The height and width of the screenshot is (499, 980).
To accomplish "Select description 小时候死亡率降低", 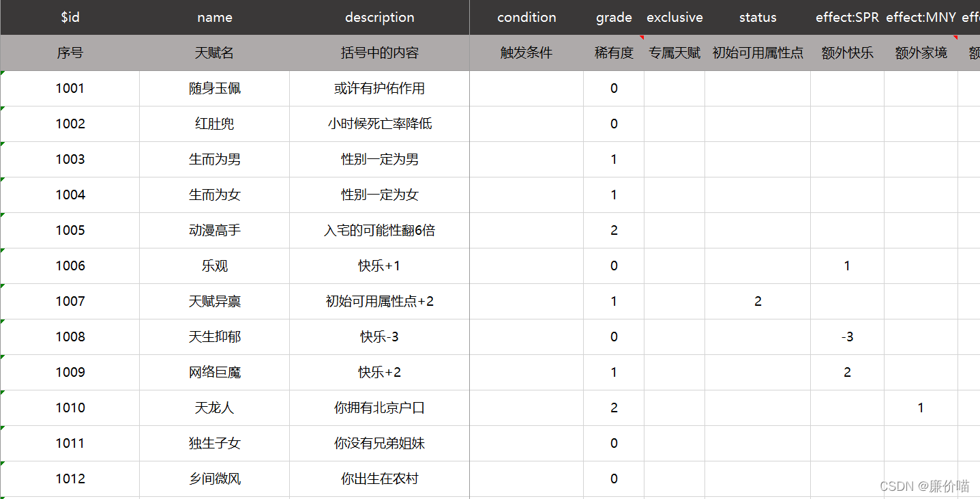I will (379, 124).
